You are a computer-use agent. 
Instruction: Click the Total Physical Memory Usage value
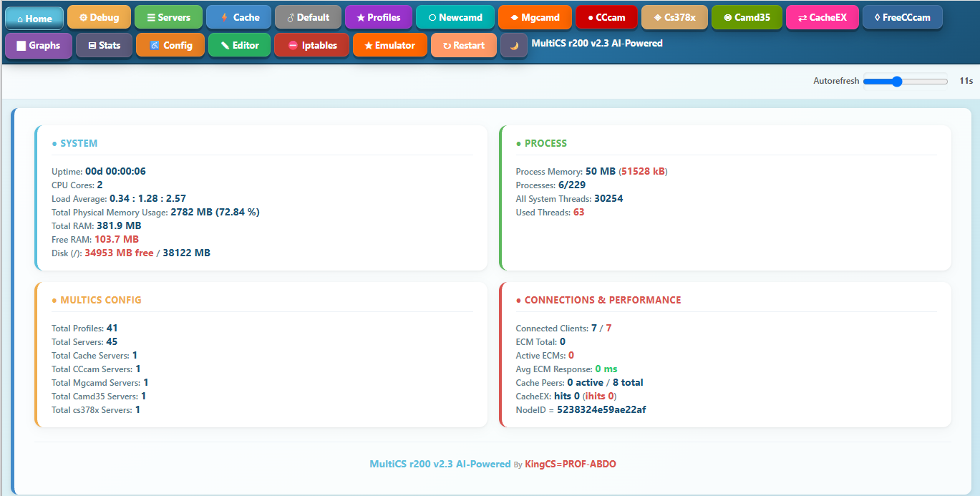tap(215, 212)
